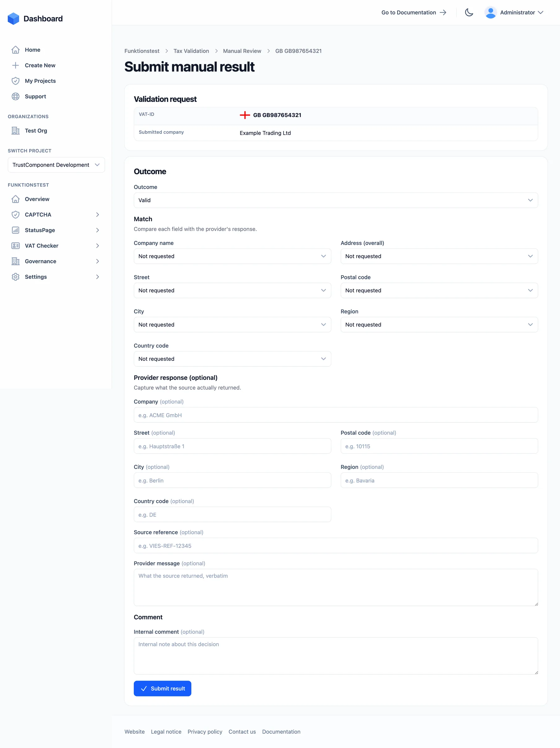The height and width of the screenshot is (748, 560).
Task: Click the Submit result button
Action: click(x=162, y=689)
